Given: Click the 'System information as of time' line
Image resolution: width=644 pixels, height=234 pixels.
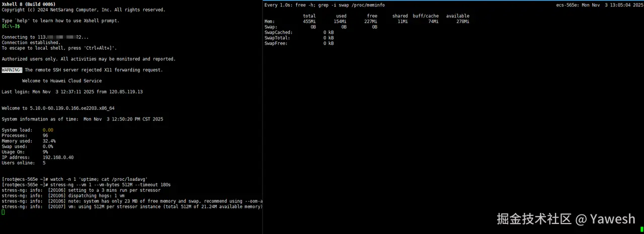Looking at the screenshot, I should pos(83,120).
